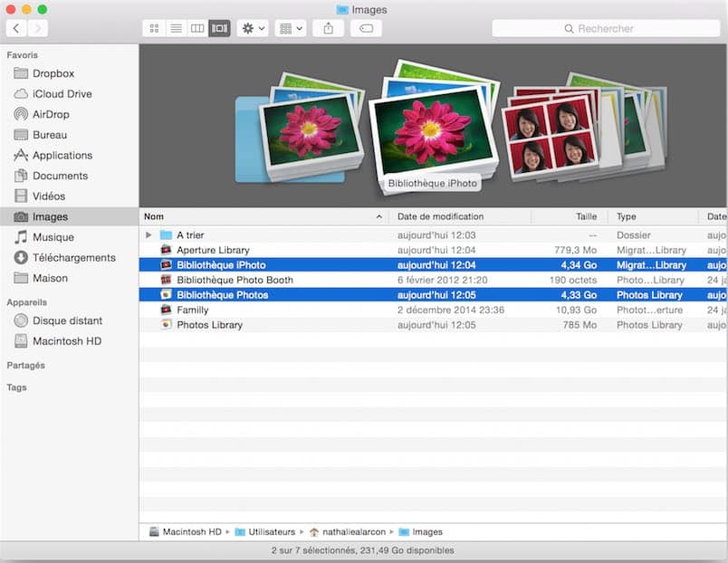This screenshot has width=728, height=563.
Task: Go forward with the toolbar arrow
Action: [x=38, y=28]
